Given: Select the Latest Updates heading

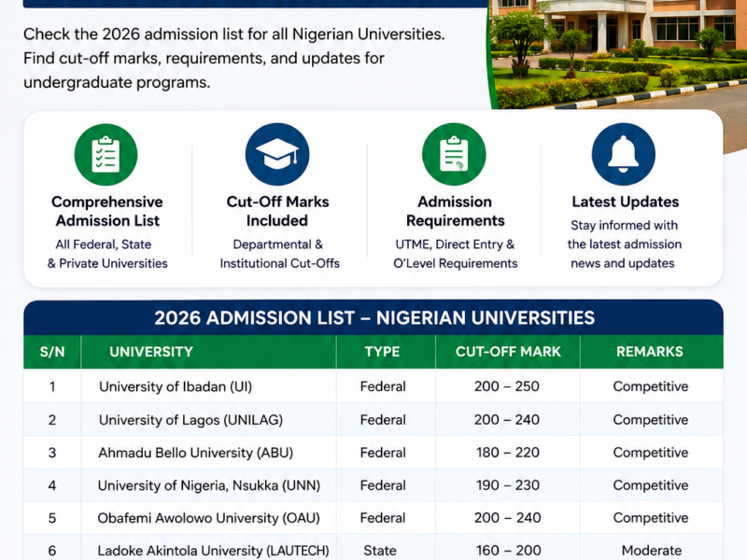Looking at the screenshot, I should click(x=625, y=202).
